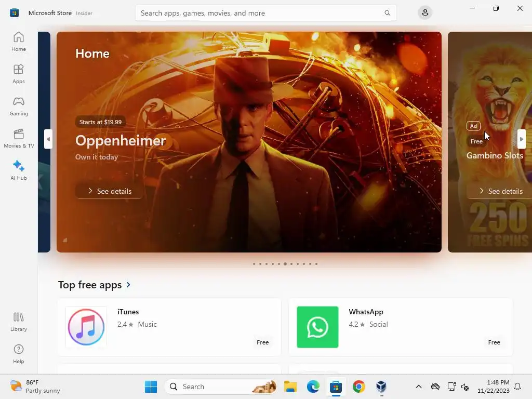Viewport: 532px width, 399px height.
Task: Click the muted volume tray icon
Action: click(465, 387)
